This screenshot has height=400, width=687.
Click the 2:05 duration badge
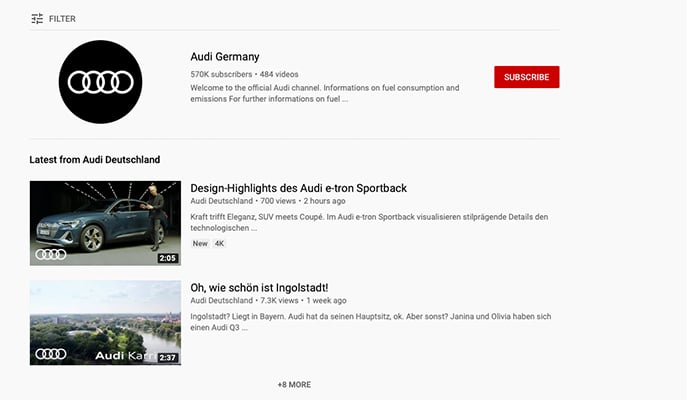(167, 257)
